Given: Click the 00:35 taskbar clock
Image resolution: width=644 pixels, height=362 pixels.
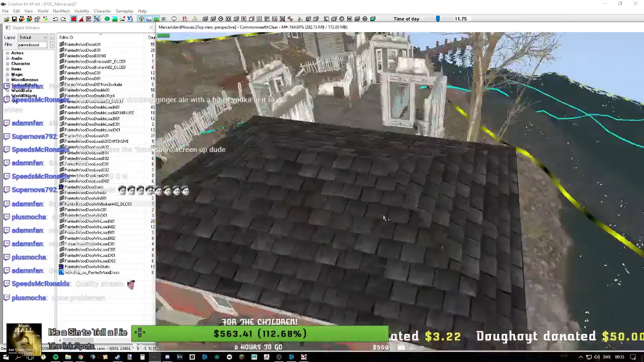Looking at the screenshot, I should [x=619, y=357].
